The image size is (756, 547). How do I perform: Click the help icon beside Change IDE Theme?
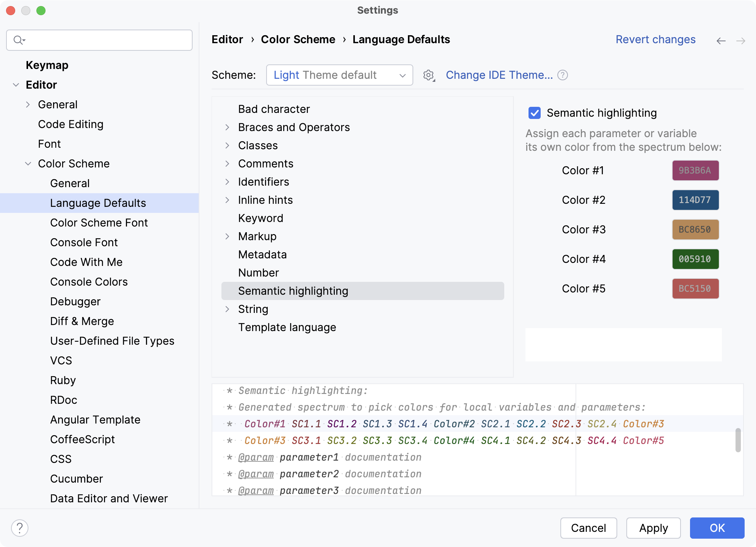pos(563,75)
